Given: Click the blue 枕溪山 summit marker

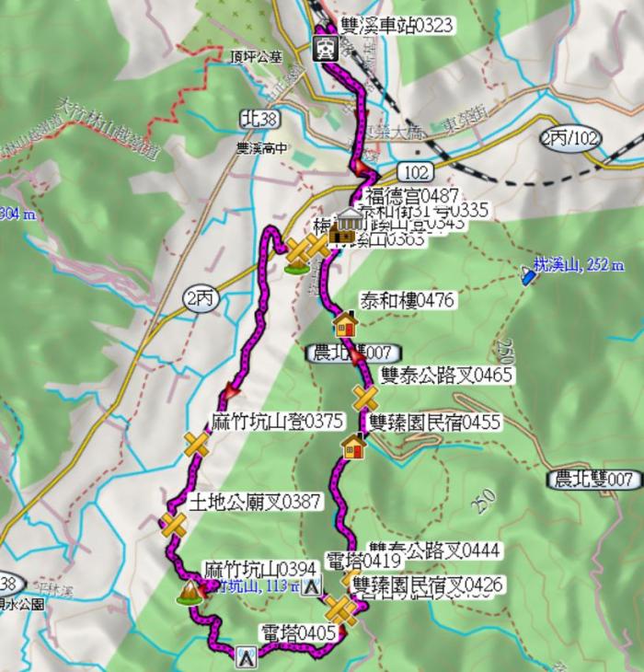Looking at the screenshot, I should pos(527,275).
